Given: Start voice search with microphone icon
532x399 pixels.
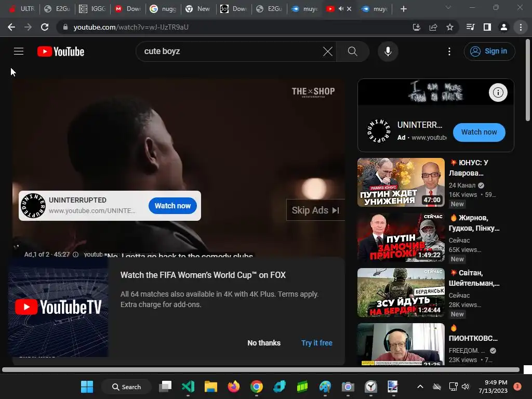Looking at the screenshot, I should click(388, 51).
